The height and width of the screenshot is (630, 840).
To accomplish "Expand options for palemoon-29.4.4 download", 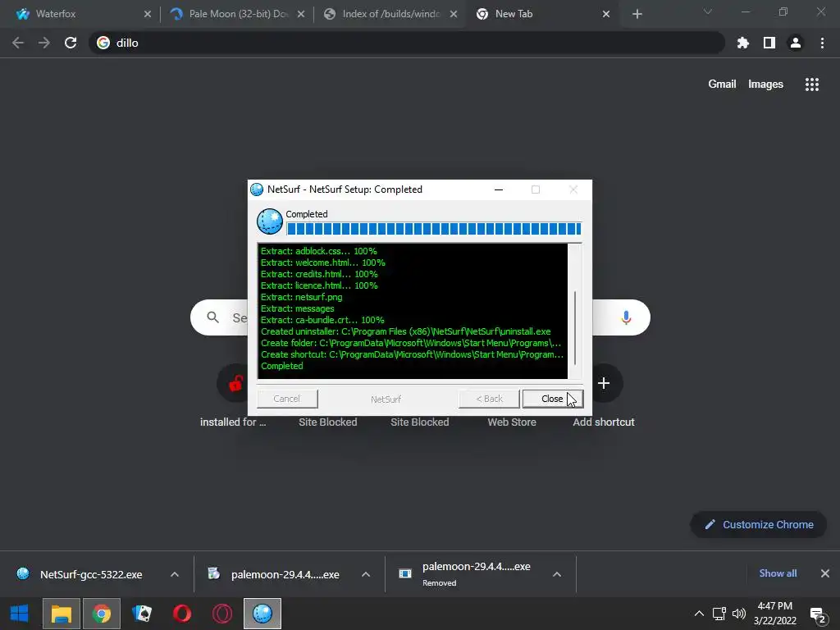I will pyautogui.click(x=366, y=574).
